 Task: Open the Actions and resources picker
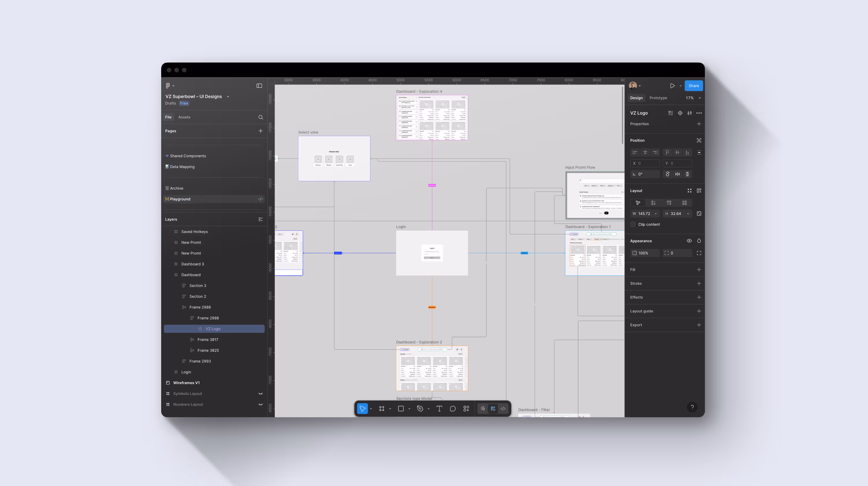point(466,408)
